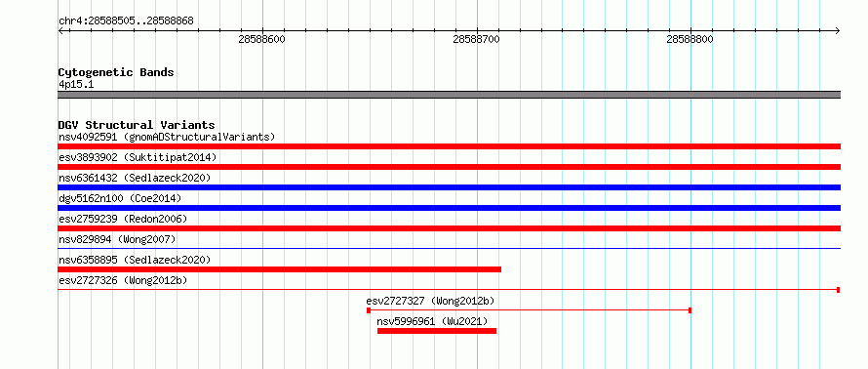868x369 pixels.
Task: Click the DGV Structural Variants track title
Action: pos(137,125)
